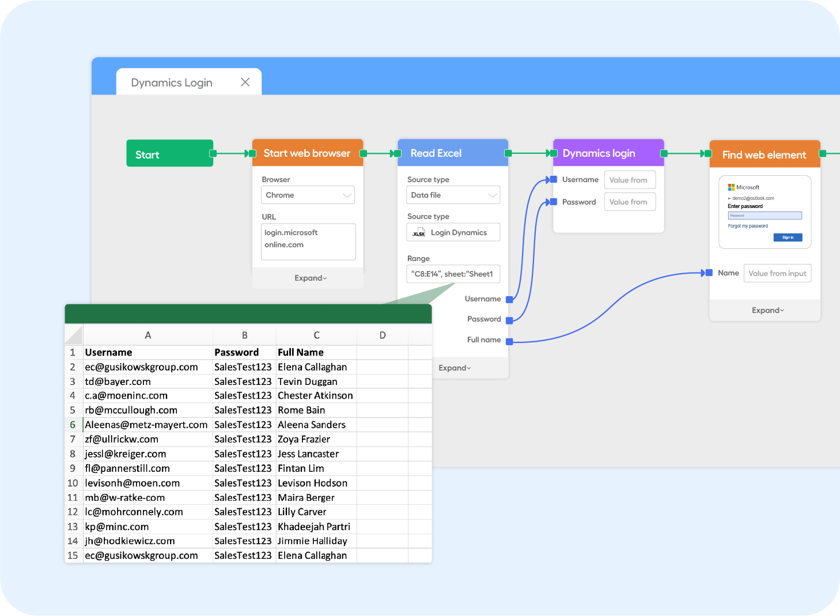840x616 pixels.
Task: Click the Sign in button
Action: [788, 237]
